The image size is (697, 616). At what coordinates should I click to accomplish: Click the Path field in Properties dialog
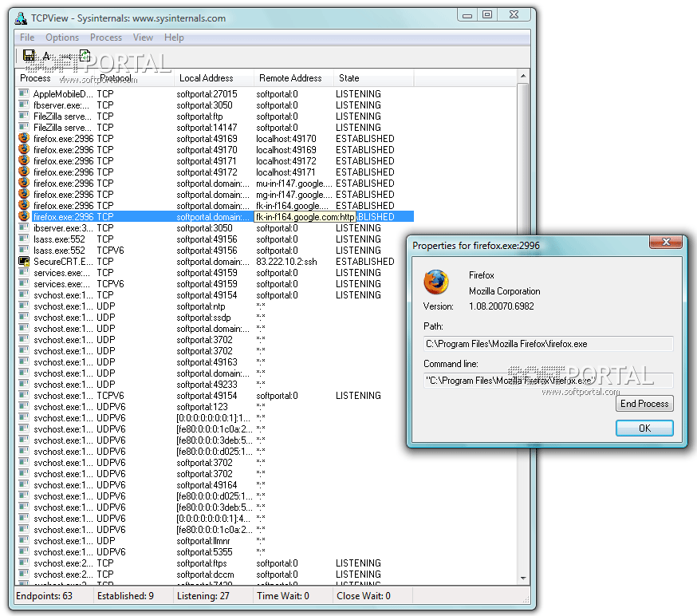tap(548, 344)
